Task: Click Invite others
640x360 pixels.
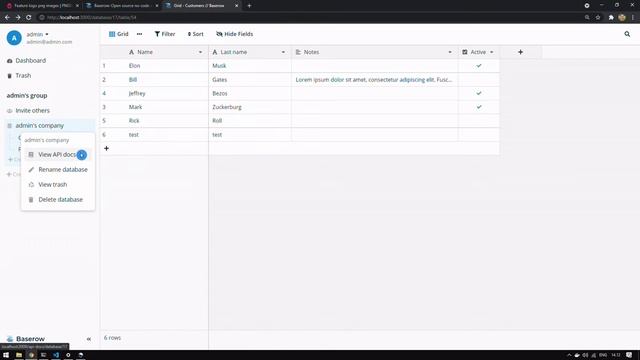Action: 28,111
